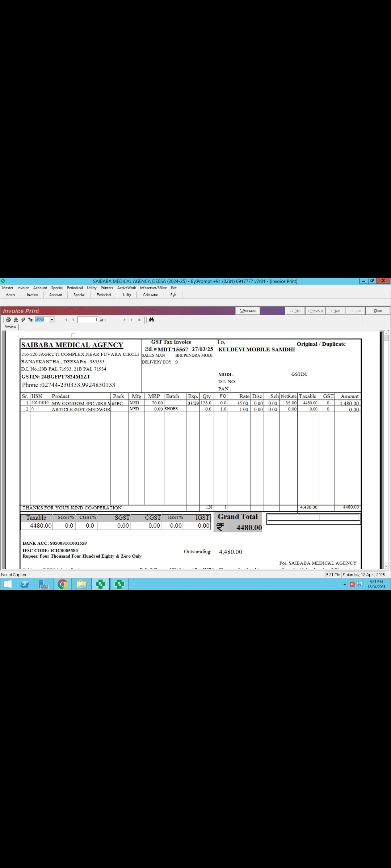Screen dimensions: 391x868
Task: Click the page number input field
Action: pos(88,320)
